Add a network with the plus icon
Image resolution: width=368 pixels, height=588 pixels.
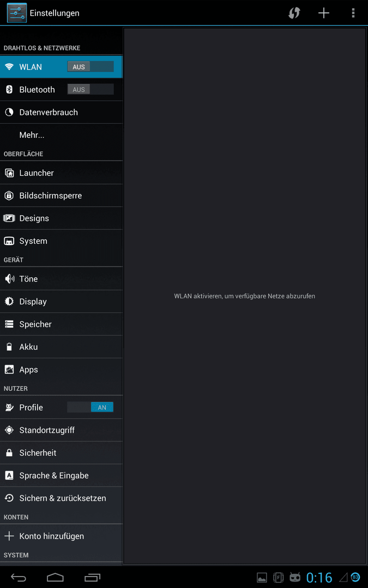[x=324, y=13]
